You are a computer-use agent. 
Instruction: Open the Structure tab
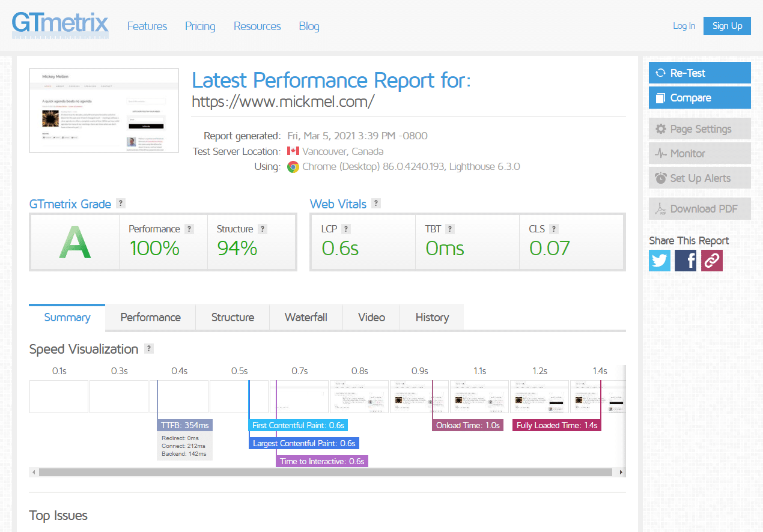point(233,317)
